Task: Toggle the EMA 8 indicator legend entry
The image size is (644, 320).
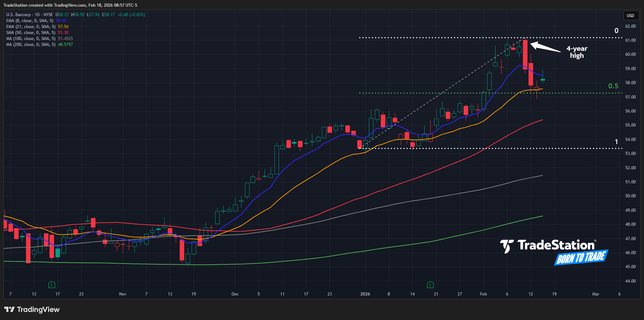Action: click(31, 21)
